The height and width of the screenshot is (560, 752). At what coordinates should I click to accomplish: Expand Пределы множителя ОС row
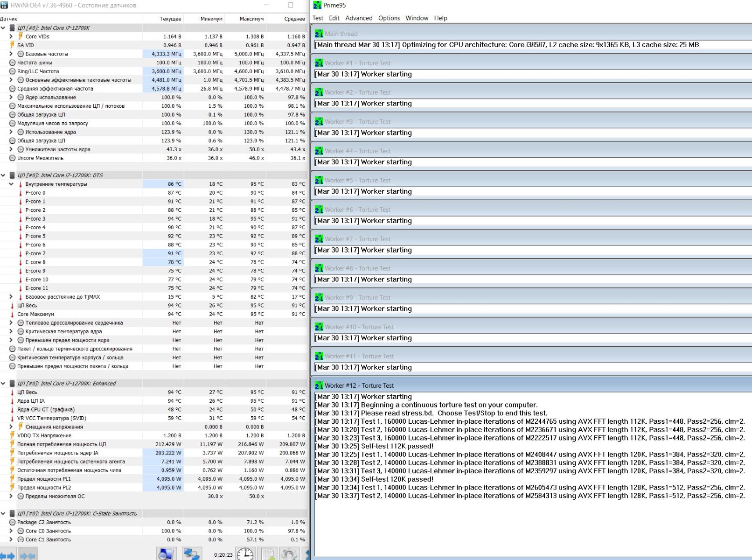pos(11,496)
